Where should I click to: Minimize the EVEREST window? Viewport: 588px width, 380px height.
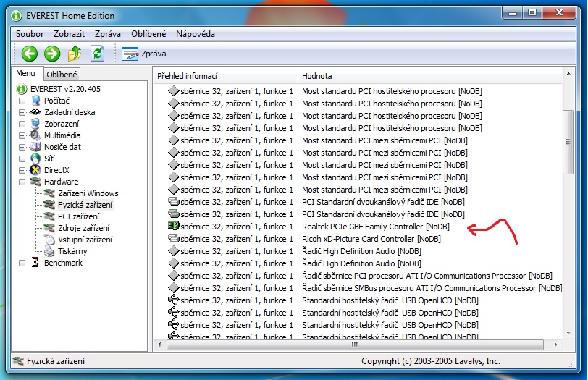tap(513, 13)
